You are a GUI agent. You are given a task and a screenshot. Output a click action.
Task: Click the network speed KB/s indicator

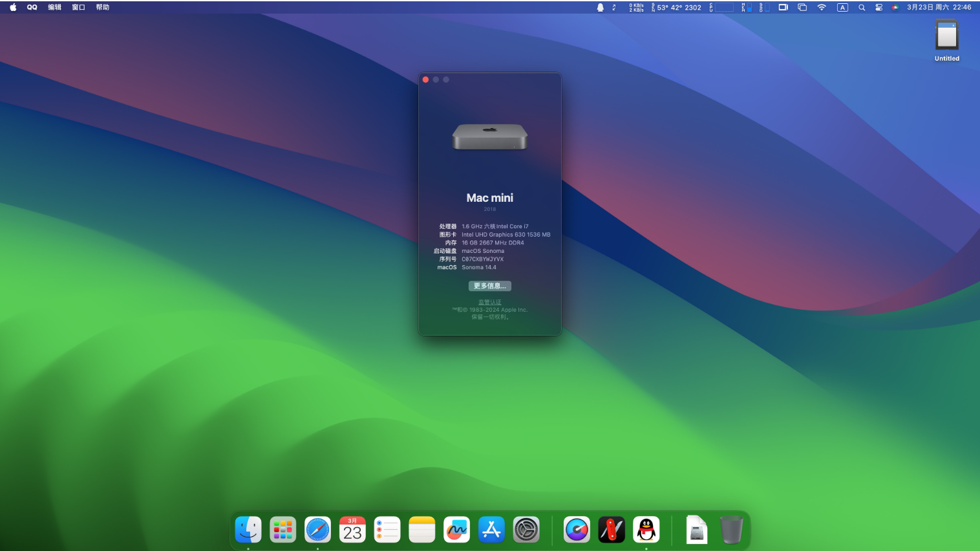click(x=637, y=7)
